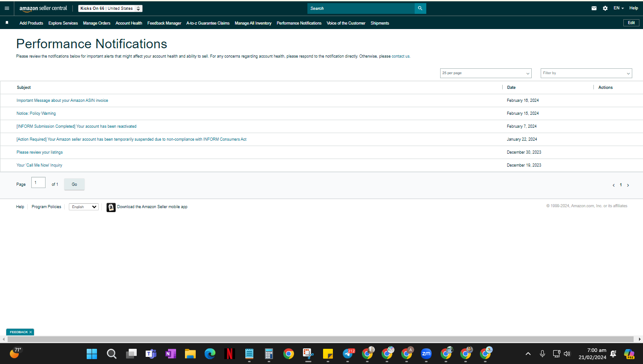
Task: Click the Amazon Seller Central logo
Action: pos(43,8)
